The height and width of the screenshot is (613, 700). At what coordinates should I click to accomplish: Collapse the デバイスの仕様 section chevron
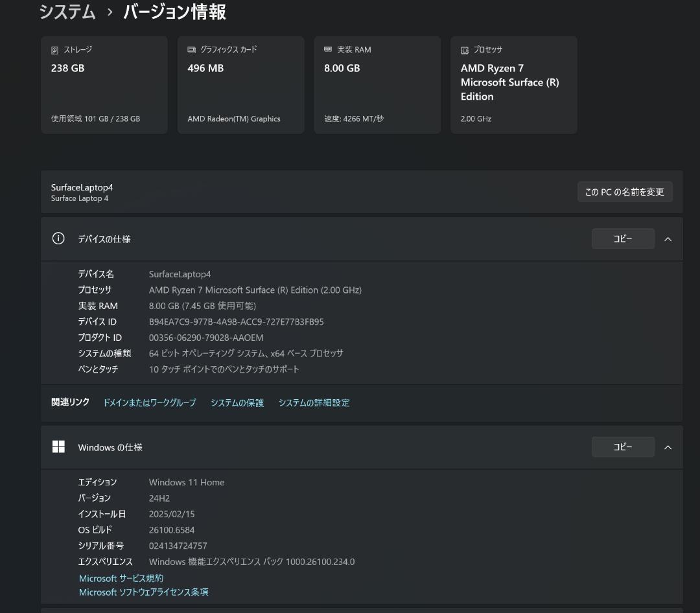[668, 239]
